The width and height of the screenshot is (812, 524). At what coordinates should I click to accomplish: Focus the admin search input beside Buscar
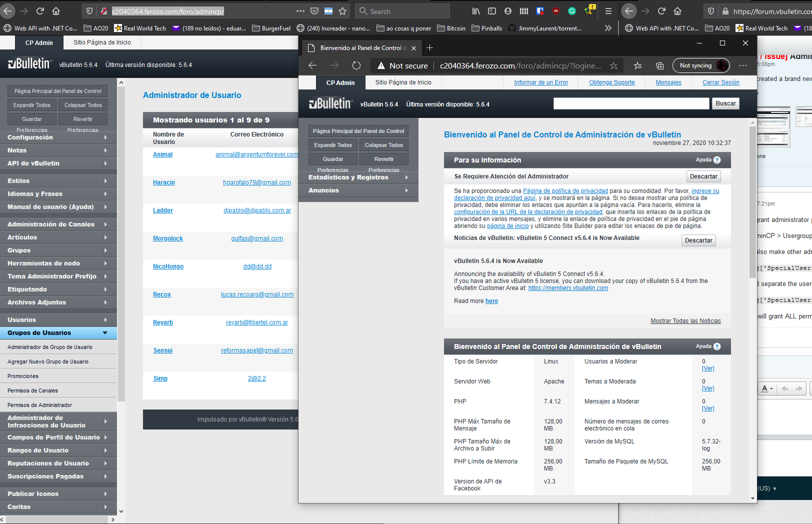631,103
